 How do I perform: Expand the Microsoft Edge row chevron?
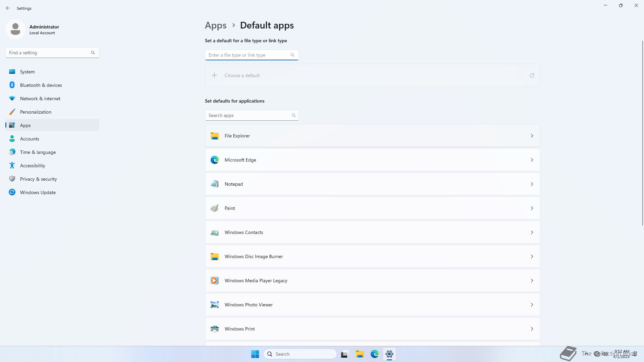[532, 160]
